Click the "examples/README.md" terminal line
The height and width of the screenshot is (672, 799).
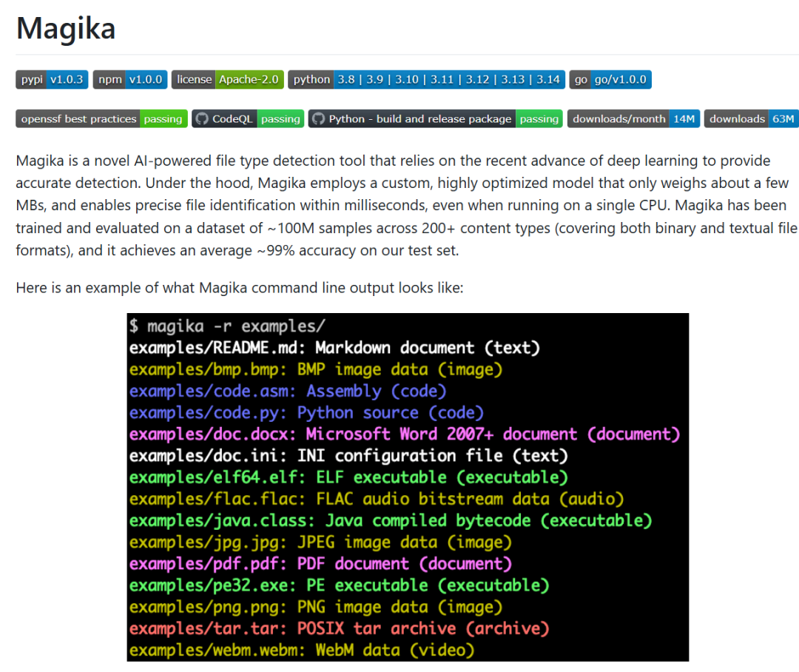point(334,349)
